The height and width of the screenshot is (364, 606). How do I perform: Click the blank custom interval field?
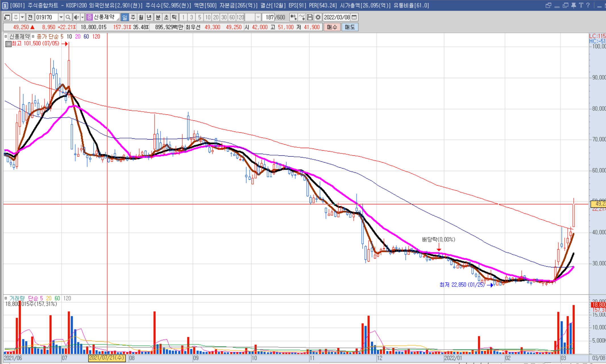point(250,17)
